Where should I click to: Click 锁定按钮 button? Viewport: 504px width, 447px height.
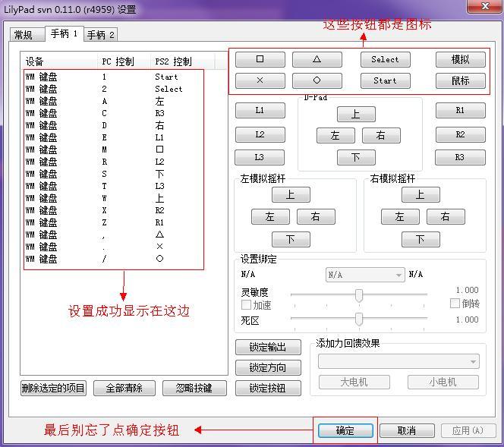pyautogui.click(x=268, y=389)
